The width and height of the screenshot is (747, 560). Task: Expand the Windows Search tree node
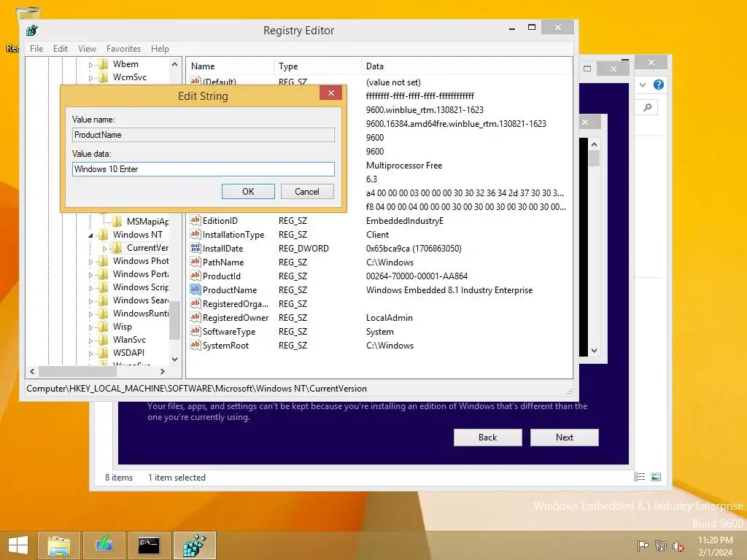(90, 301)
